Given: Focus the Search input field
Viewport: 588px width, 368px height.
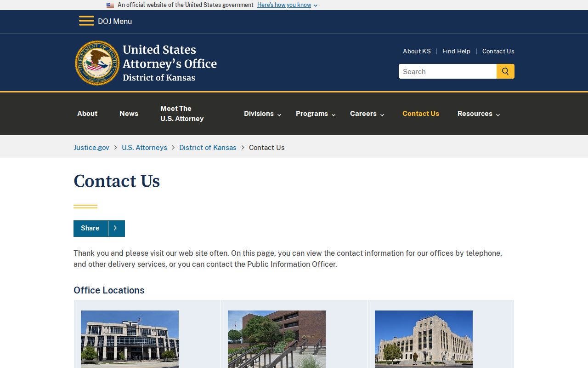Looking at the screenshot, I should pyautogui.click(x=447, y=71).
